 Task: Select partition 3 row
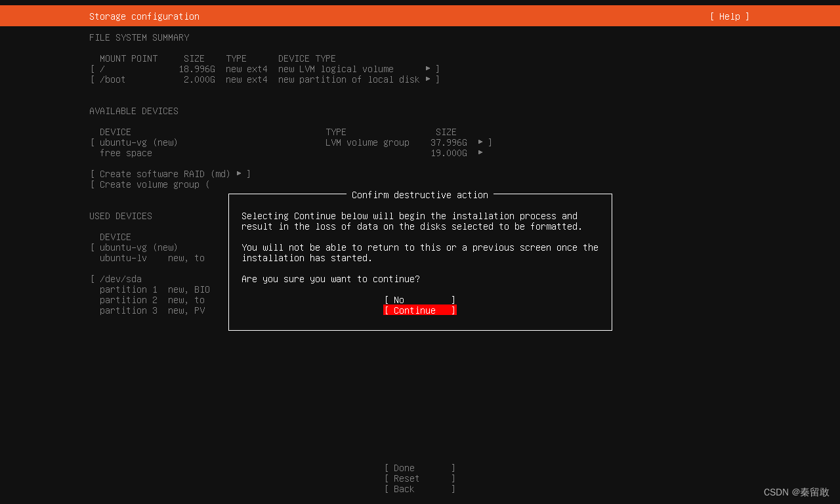152,310
